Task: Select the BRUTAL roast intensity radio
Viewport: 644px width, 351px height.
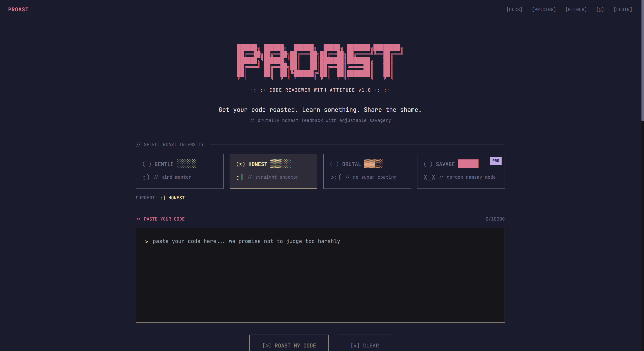Action: (x=334, y=164)
